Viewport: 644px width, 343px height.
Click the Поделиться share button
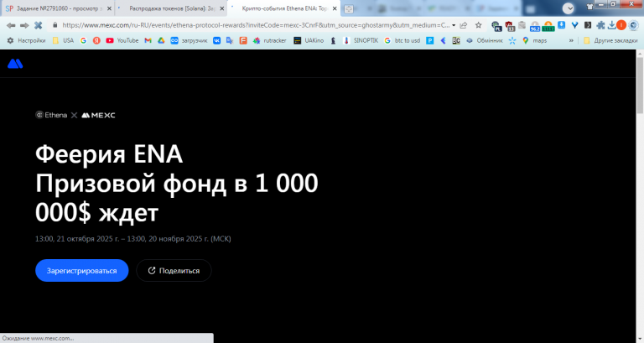click(174, 270)
